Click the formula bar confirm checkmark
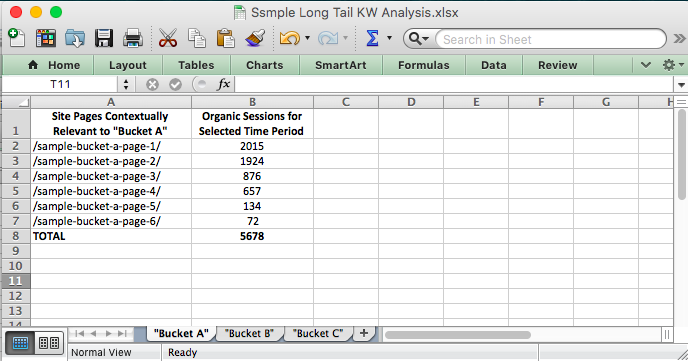 tap(176, 84)
